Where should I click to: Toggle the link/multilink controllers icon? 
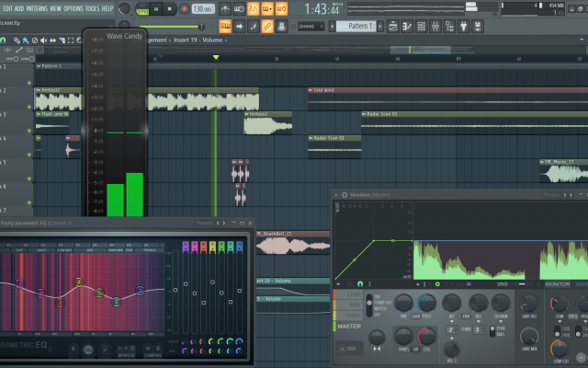[267, 27]
